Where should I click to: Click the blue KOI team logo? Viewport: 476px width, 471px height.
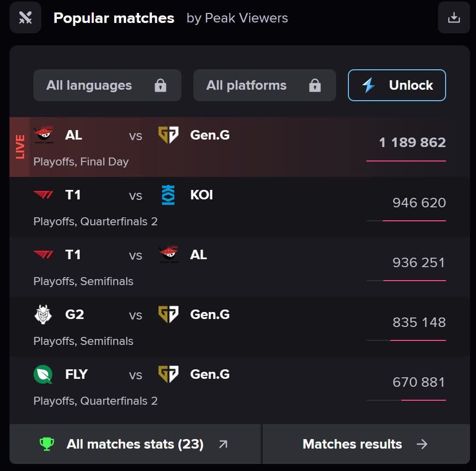168,195
